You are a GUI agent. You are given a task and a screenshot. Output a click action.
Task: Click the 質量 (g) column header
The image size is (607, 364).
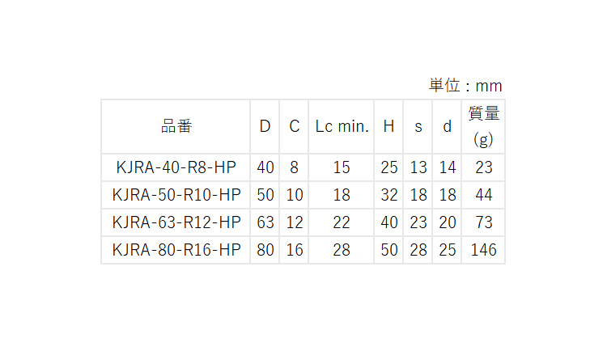tap(483, 126)
